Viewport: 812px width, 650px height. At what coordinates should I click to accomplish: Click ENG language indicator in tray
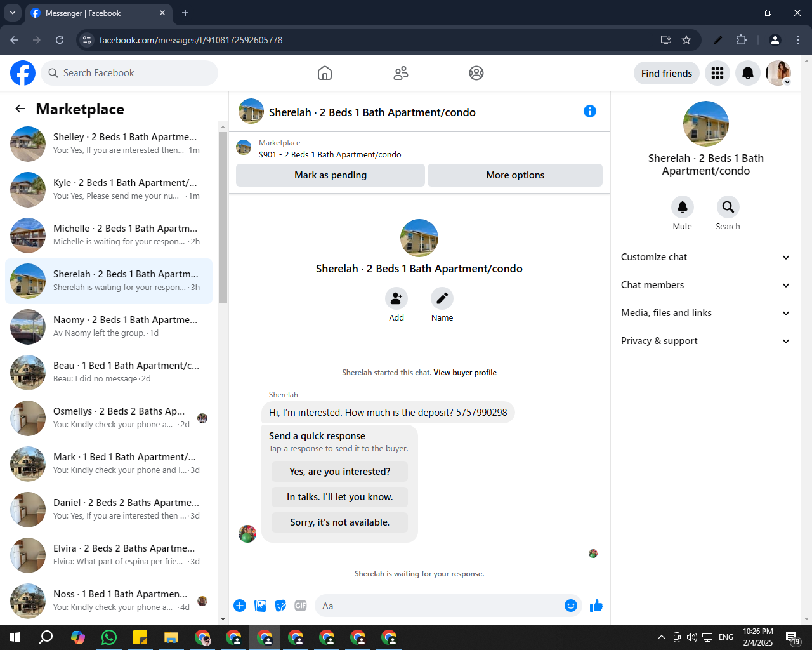[726, 637]
